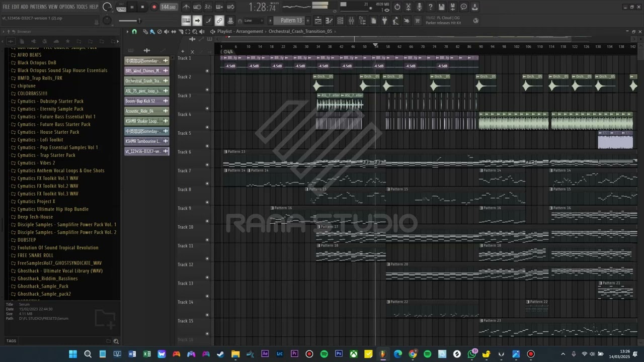
Task: Select the playlist zoom magnifier tool
Action: (195, 31)
